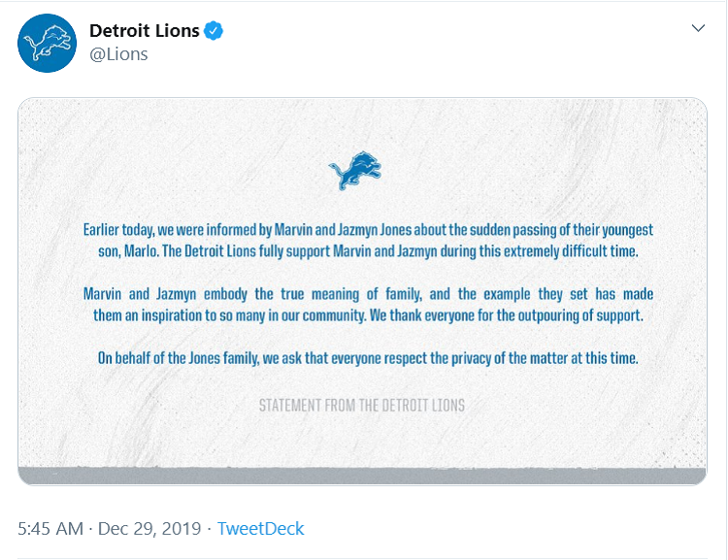Screen dimensions: 728x560
Task: Click the 'Statement from the Detroit Lions' caption
Action: [x=362, y=406]
